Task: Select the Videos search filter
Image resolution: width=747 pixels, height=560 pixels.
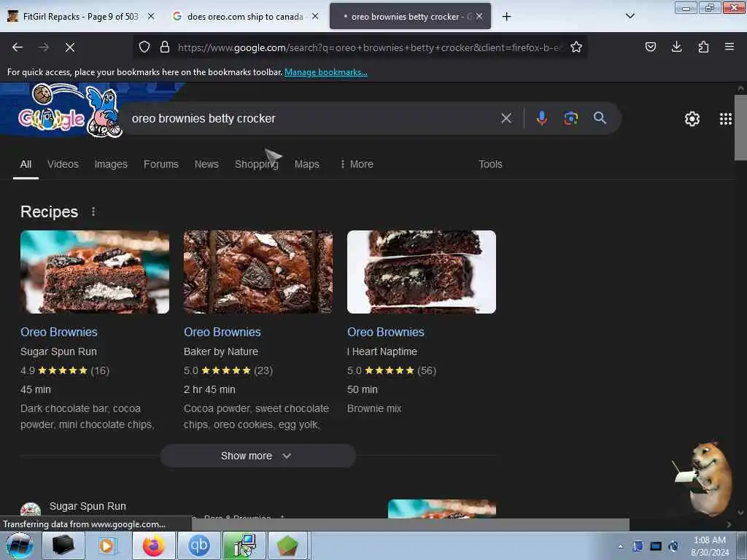Action: (63, 164)
